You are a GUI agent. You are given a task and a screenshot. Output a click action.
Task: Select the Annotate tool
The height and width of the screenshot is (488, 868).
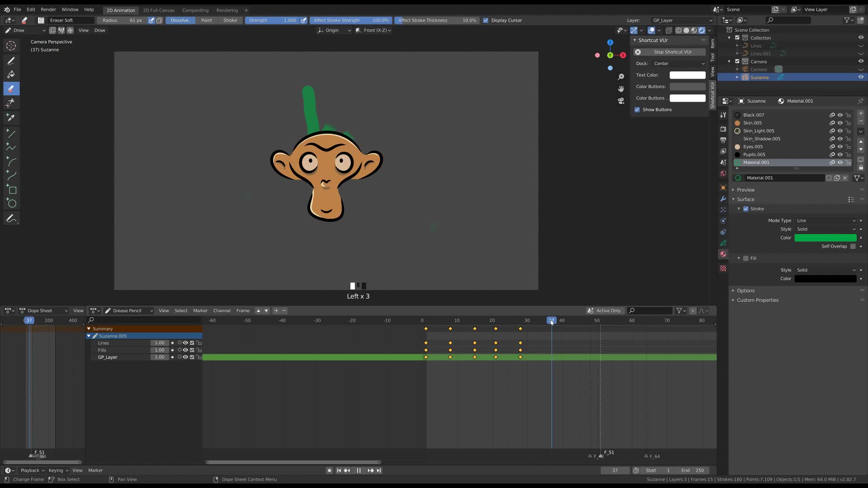click(11, 219)
